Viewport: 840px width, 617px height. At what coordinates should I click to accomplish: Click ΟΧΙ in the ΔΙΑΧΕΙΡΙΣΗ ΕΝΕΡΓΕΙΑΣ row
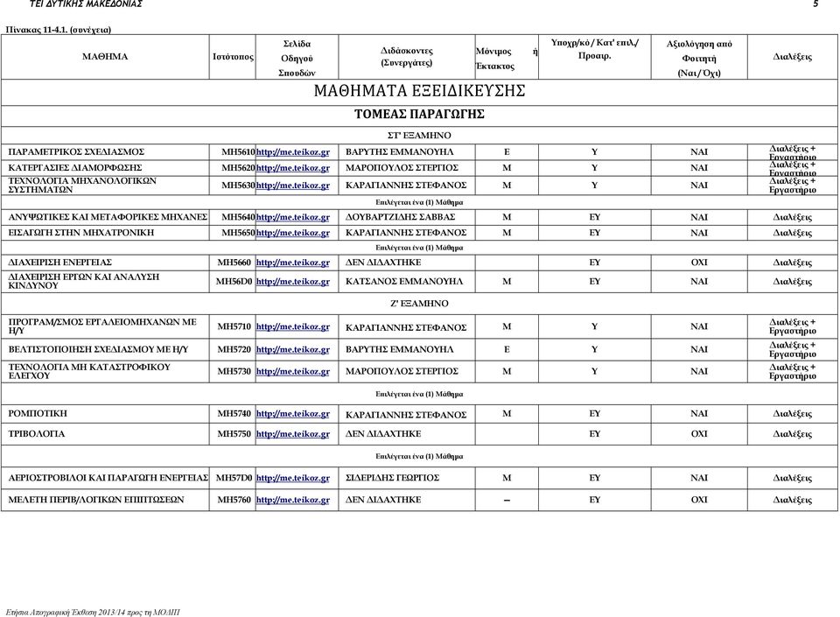pyautogui.click(x=699, y=263)
